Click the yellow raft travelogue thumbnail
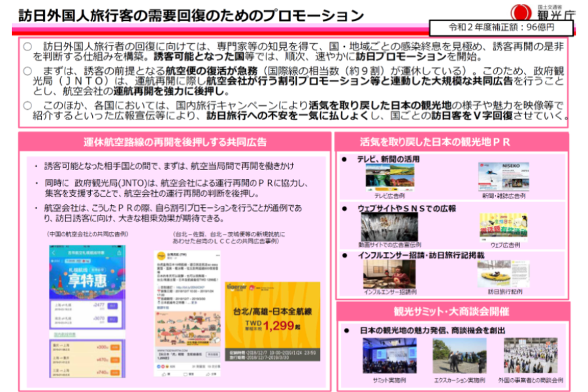Viewport: 588px width, 392px height. coord(504,274)
